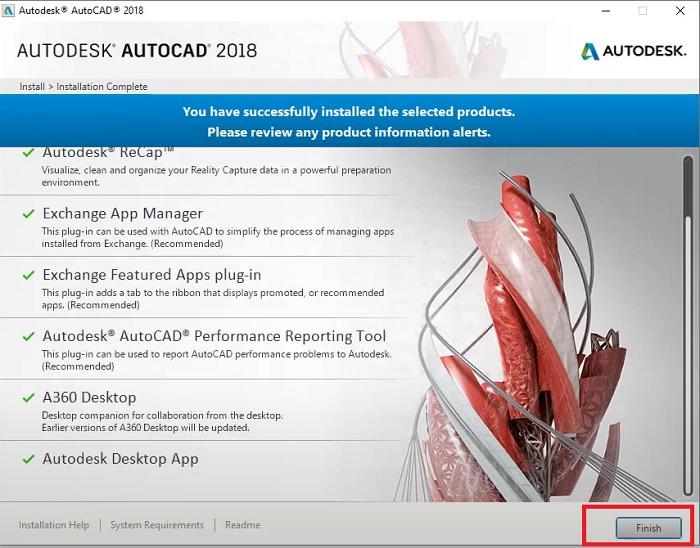The image size is (700, 548).
Task: Click the AutoCAD app icon in title bar
Action: 9,10
